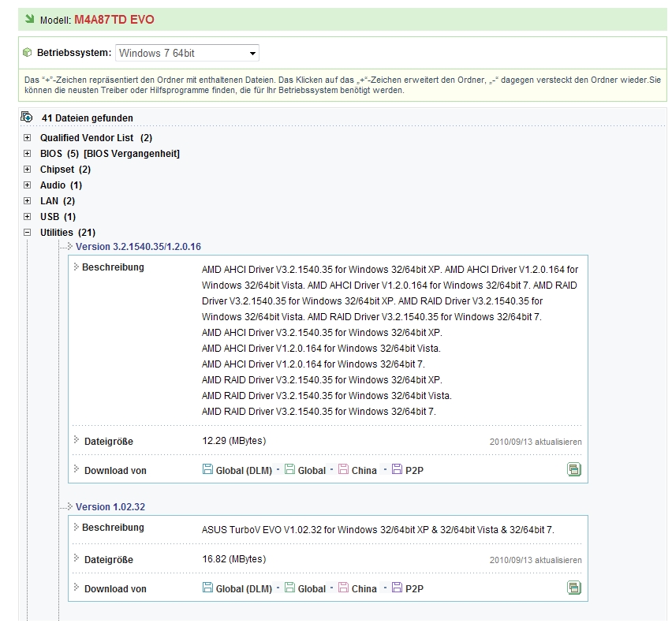Click the green copy icon in AMD driver box
The width and height of the screenshot is (672, 627).
(574, 470)
